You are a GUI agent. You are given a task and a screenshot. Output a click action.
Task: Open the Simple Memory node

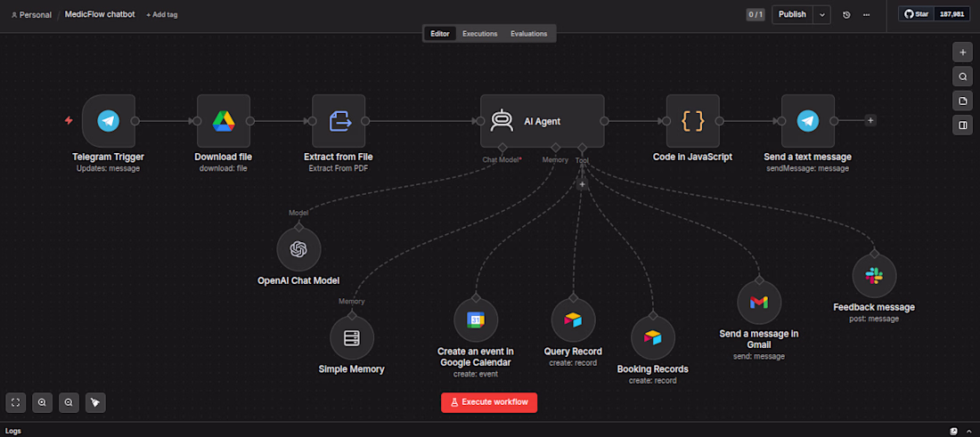coord(352,338)
